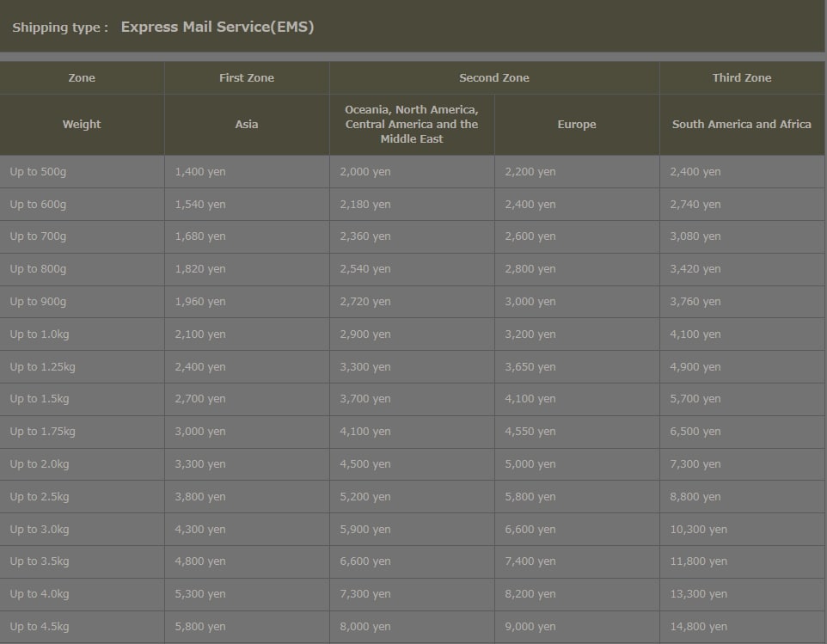Select the Up to 500g weight row
Screen dimensions: 827x644
38,172
